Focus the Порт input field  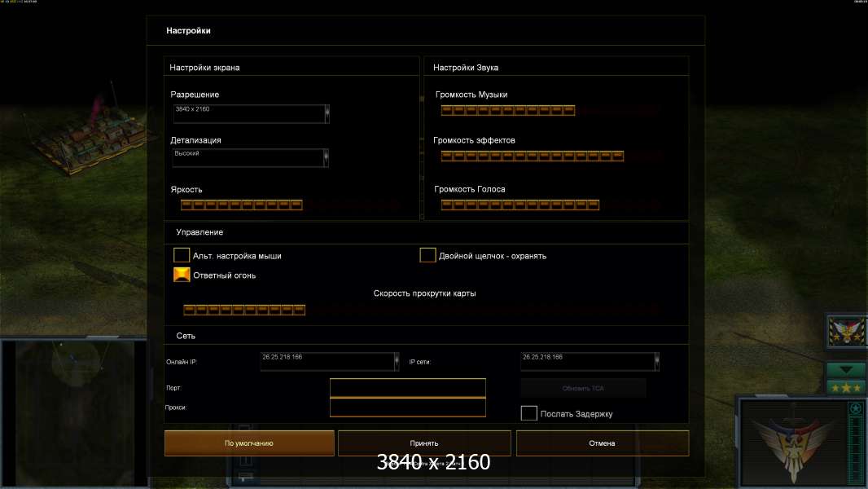407,387
